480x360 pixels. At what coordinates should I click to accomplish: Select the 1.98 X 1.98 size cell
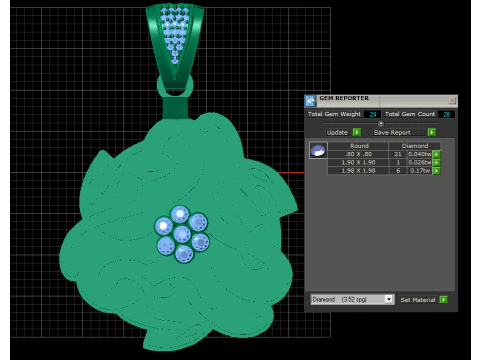pos(358,171)
